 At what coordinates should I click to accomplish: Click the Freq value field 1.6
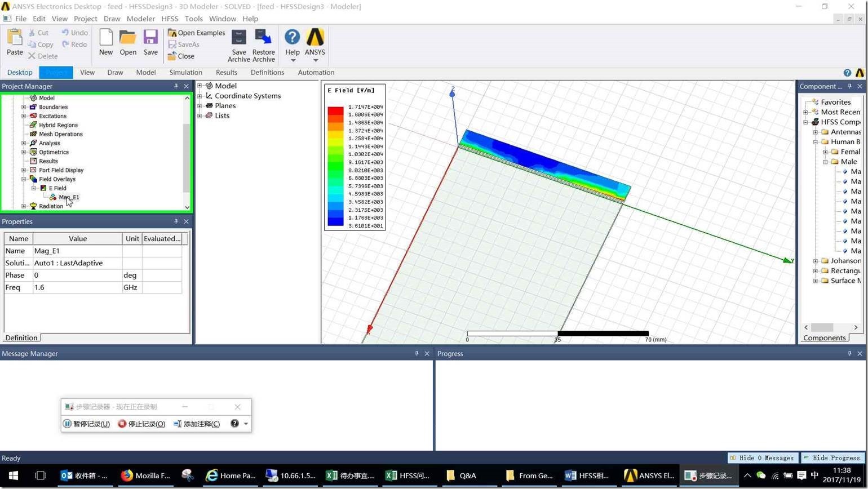[x=77, y=287]
